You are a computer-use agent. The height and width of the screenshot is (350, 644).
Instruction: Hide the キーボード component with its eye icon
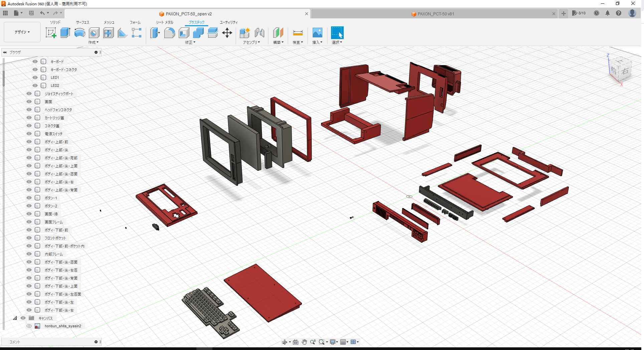tap(35, 61)
